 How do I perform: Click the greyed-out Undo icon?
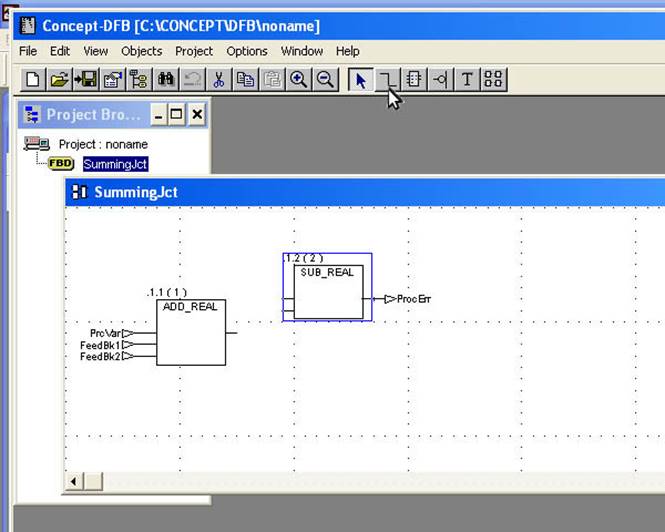point(192,79)
